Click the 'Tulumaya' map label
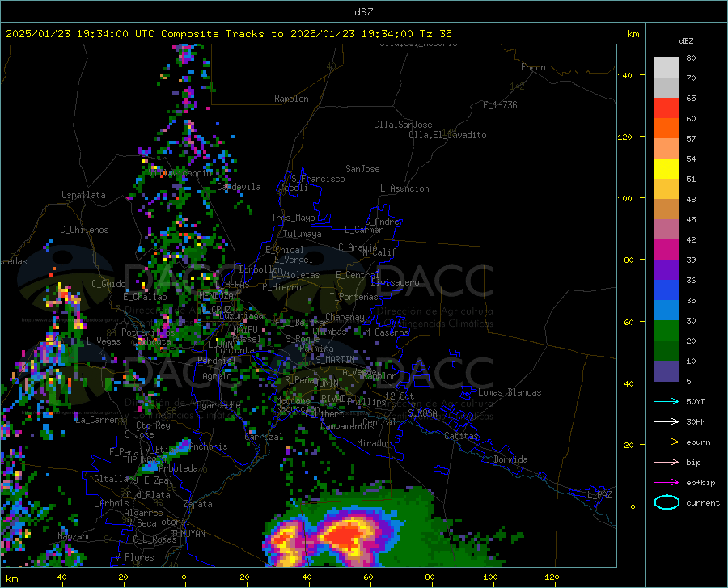The width and height of the screenshot is (728, 588). (x=303, y=234)
